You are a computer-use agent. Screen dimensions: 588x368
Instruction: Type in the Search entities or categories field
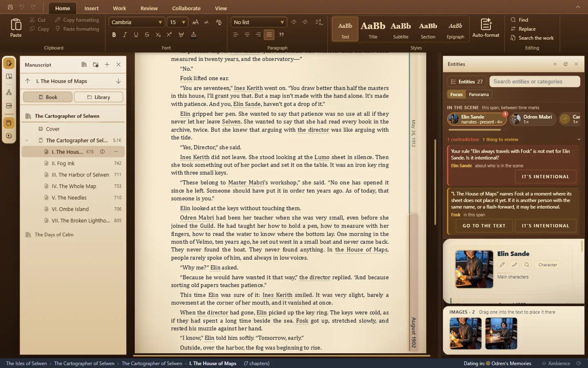click(x=535, y=81)
